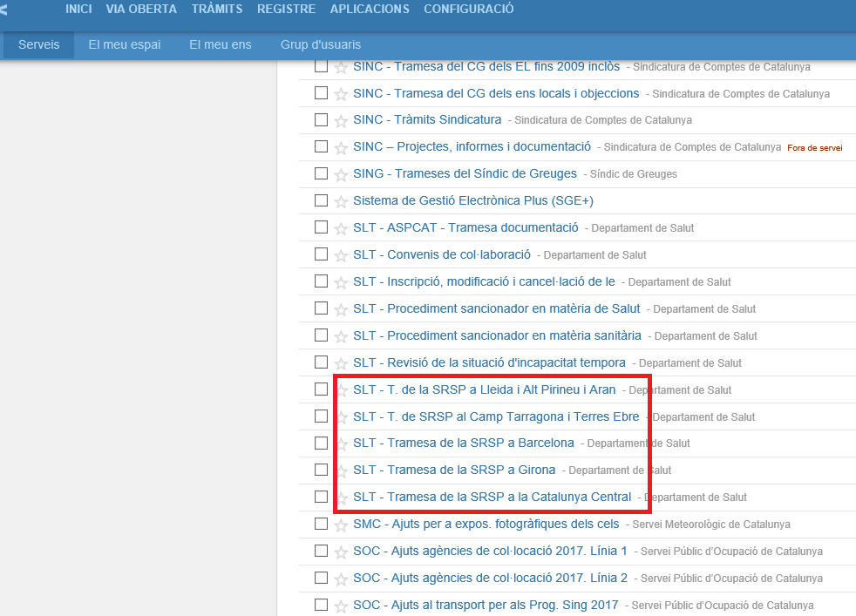Favorite the SLT - ASPCAT Tramesa documentació service
The height and width of the screenshot is (616, 856).
[x=341, y=228]
